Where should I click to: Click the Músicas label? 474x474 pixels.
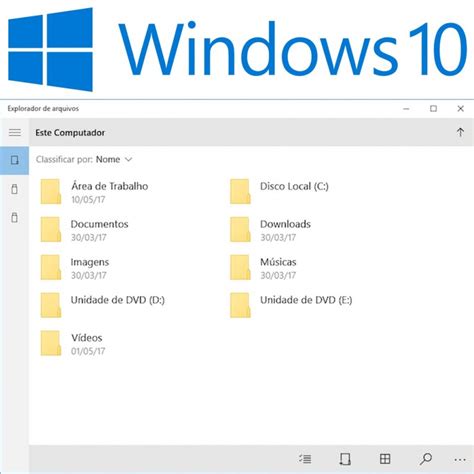coord(278,262)
